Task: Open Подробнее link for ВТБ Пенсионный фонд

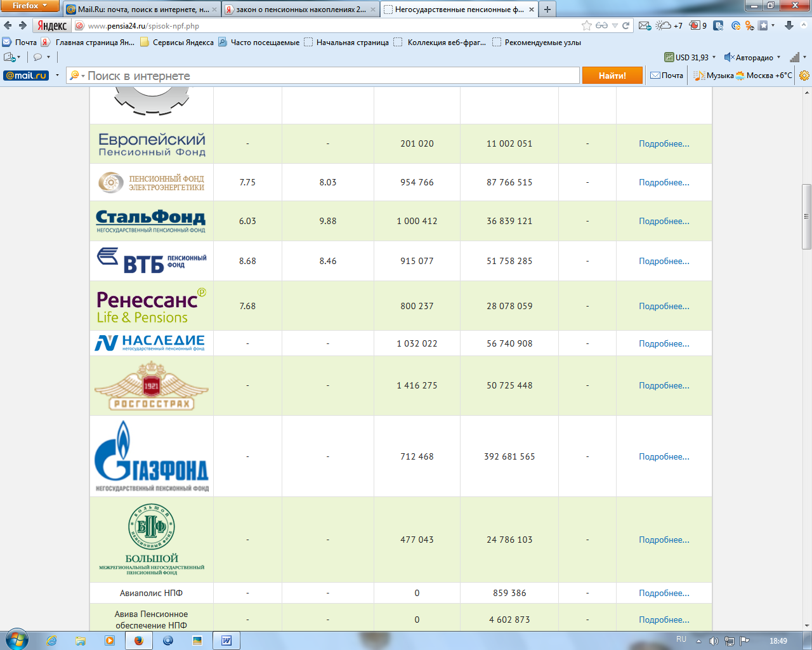Action: pyautogui.click(x=664, y=261)
